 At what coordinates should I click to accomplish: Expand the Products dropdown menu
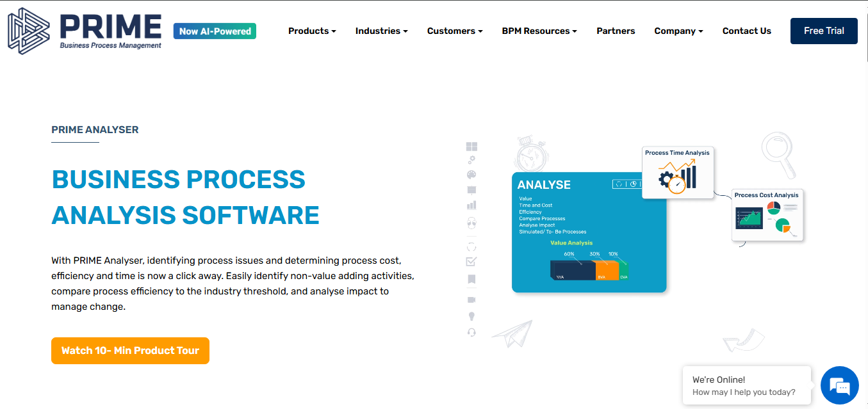click(x=312, y=31)
